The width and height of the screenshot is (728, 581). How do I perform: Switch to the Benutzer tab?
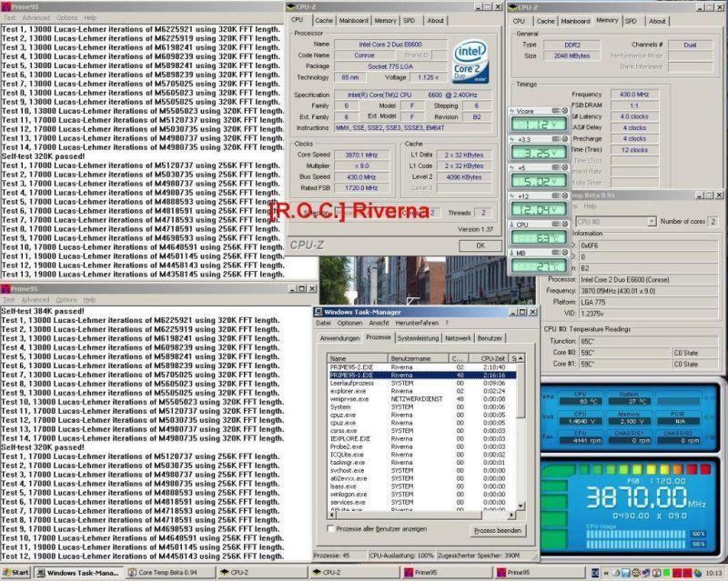[490, 338]
